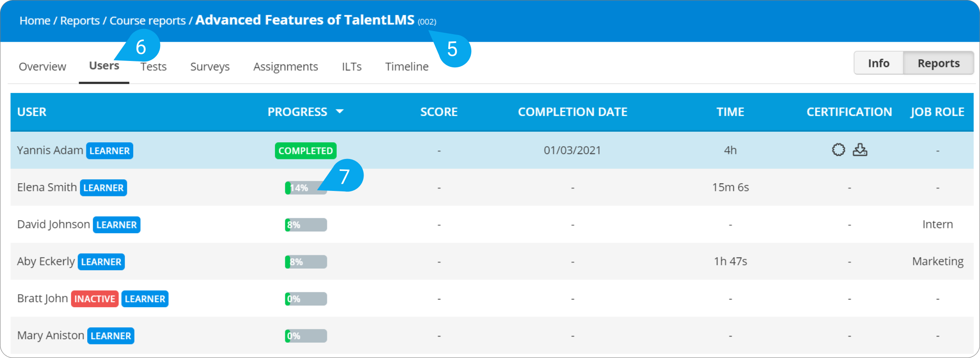
Task: Click Yannis Adam's LEARNER badge
Action: (x=109, y=151)
